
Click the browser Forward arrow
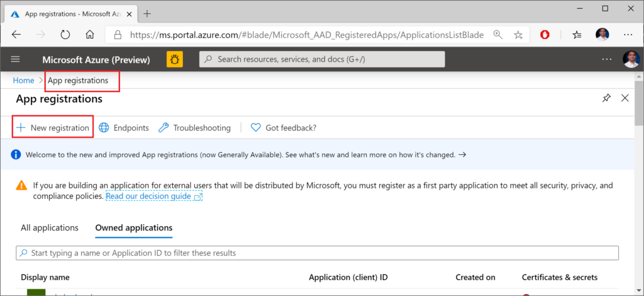tap(41, 35)
